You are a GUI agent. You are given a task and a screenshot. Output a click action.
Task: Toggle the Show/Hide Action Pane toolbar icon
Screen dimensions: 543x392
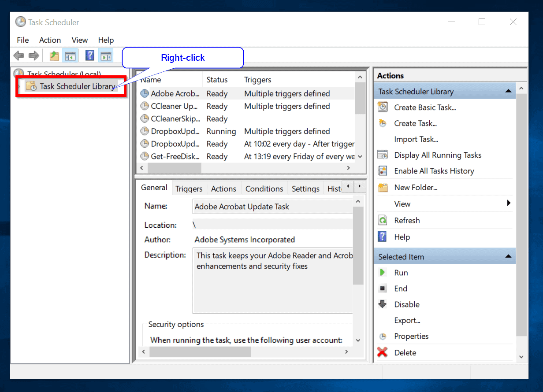106,55
